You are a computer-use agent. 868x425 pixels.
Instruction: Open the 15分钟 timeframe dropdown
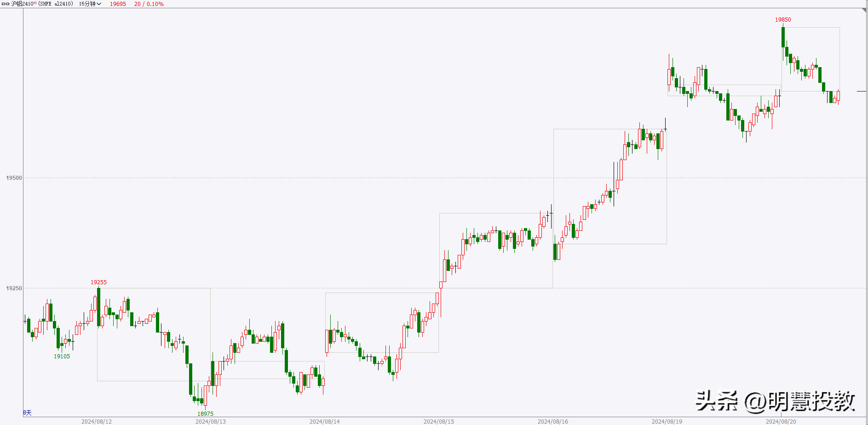click(x=90, y=4)
